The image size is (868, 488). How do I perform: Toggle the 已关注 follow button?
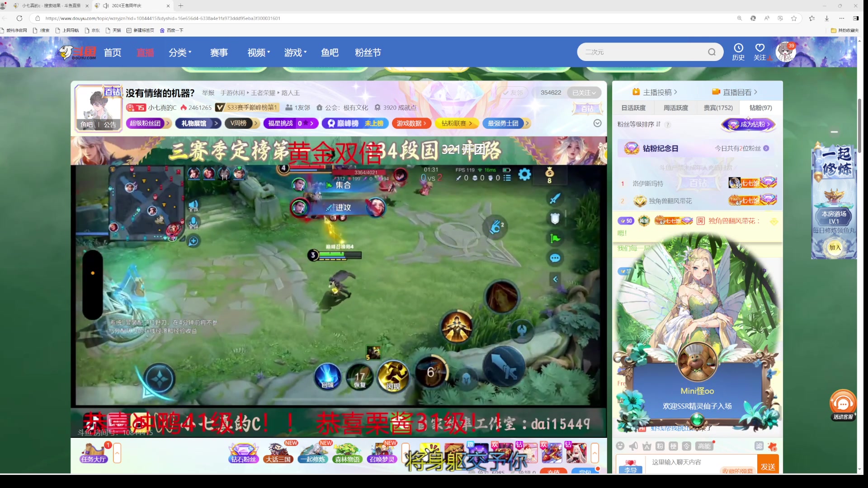584,93
